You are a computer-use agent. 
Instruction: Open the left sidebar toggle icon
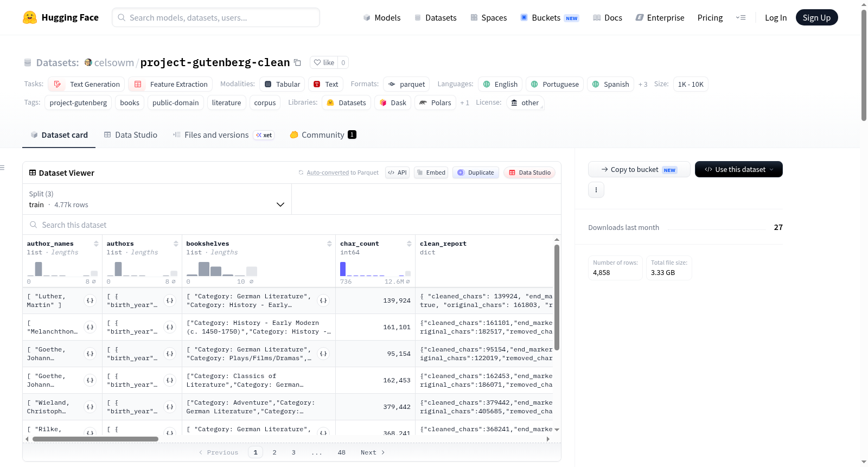tap(2, 168)
